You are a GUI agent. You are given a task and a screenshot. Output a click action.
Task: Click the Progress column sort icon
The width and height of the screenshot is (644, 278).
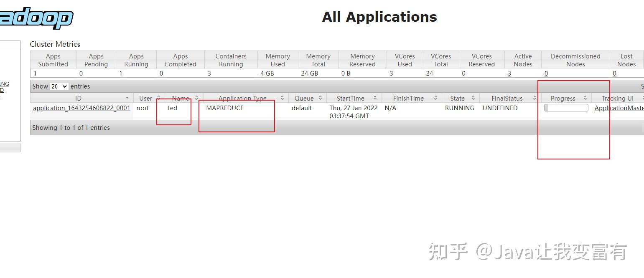[585, 98]
